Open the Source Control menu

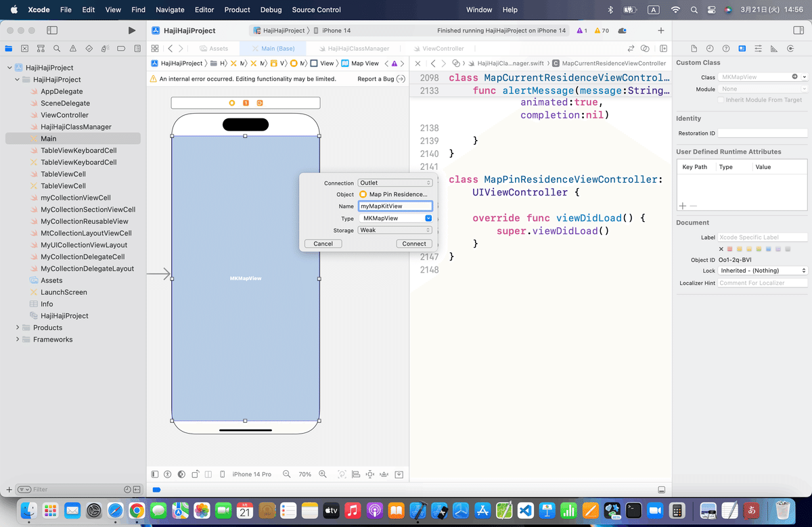tap(317, 9)
